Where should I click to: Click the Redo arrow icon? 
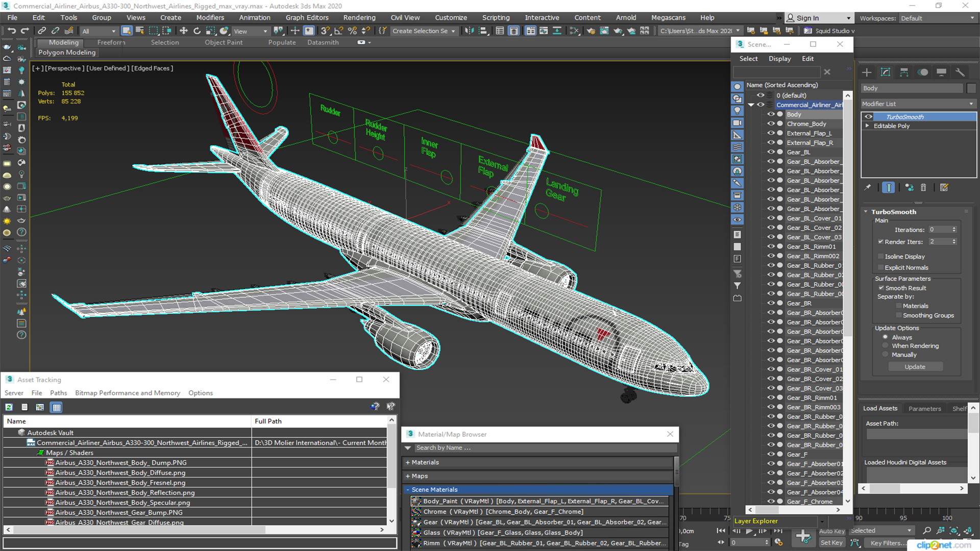coord(24,31)
